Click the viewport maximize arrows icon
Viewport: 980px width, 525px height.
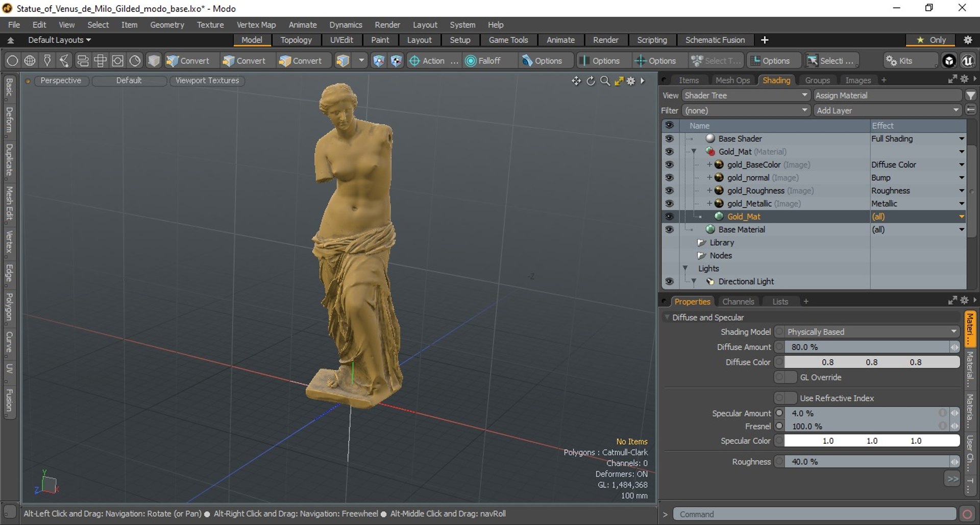point(619,81)
